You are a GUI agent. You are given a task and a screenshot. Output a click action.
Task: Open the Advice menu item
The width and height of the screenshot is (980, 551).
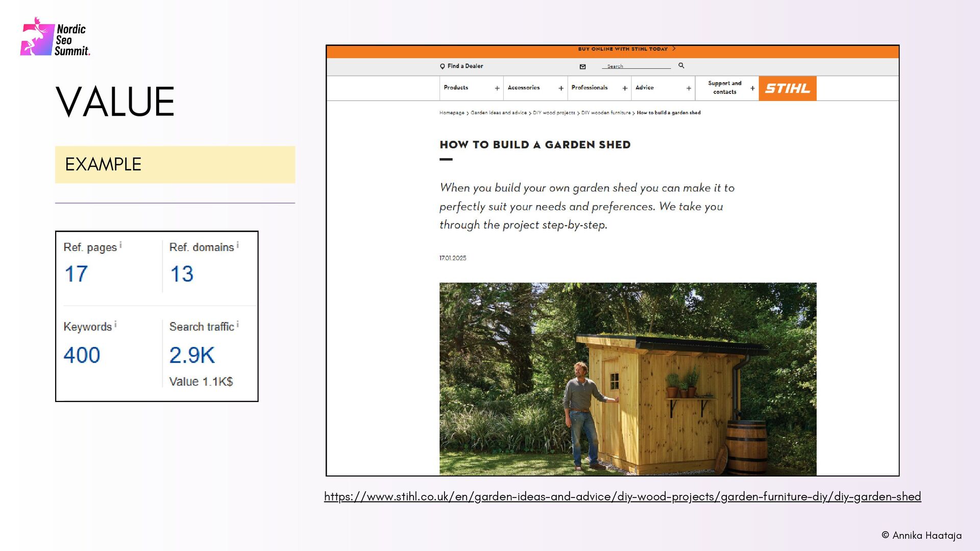(644, 88)
